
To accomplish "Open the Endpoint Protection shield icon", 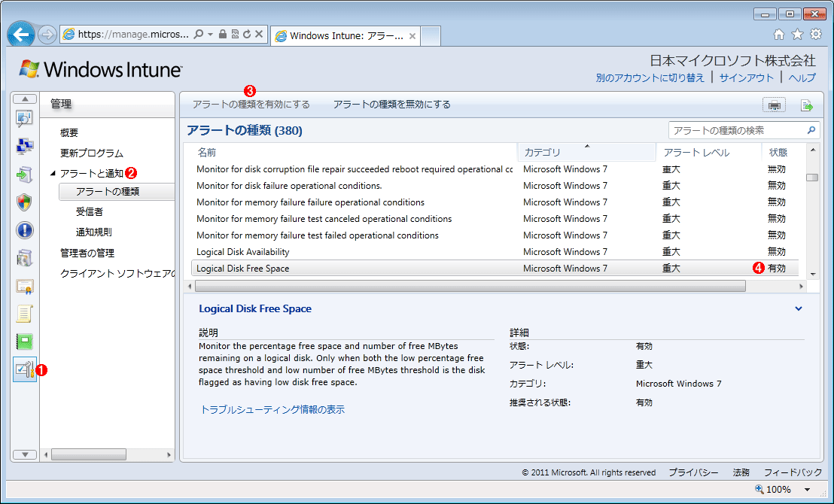I will pyautogui.click(x=25, y=202).
